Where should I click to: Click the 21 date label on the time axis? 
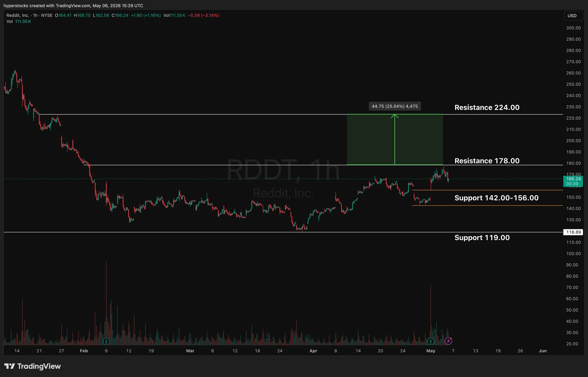pos(39,351)
